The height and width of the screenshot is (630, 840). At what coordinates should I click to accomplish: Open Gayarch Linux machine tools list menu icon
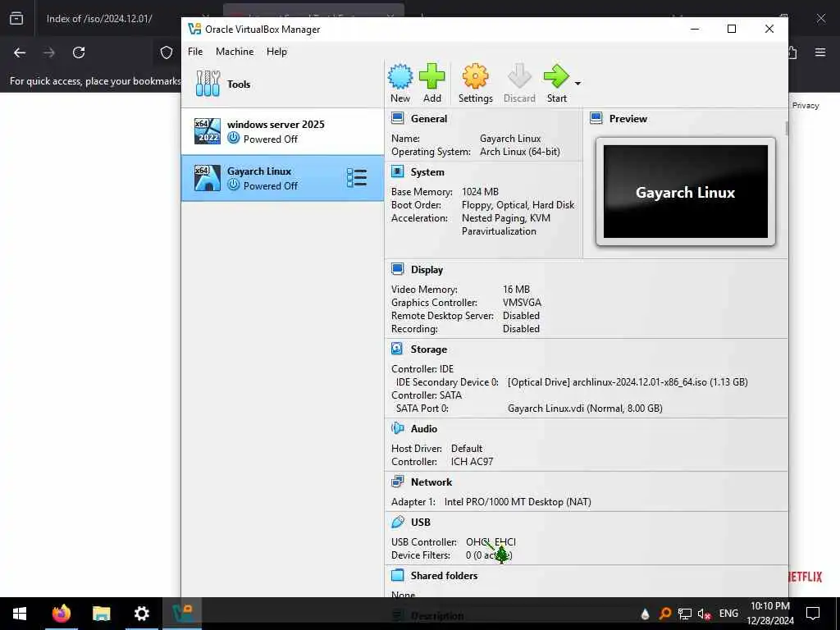pos(357,178)
